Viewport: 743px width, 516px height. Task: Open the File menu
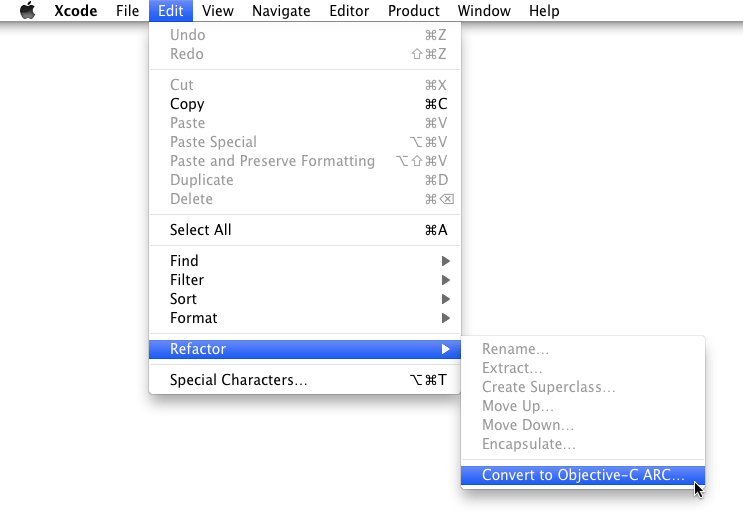127,11
